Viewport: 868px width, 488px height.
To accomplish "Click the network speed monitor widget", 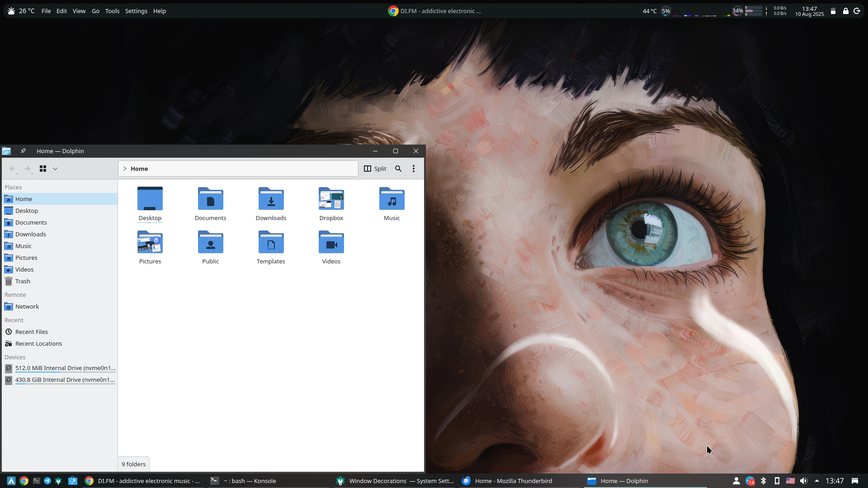I will tap(776, 11).
